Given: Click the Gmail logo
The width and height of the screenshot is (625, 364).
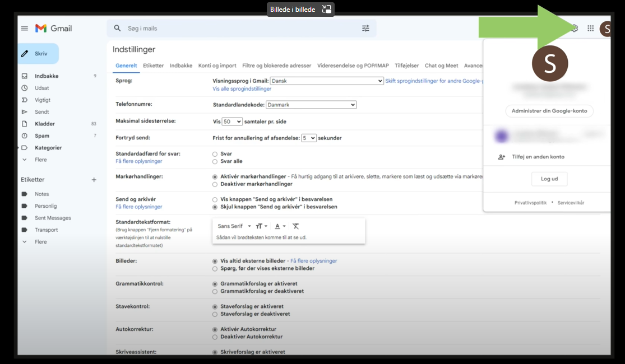Looking at the screenshot, I should click(53, 28).
